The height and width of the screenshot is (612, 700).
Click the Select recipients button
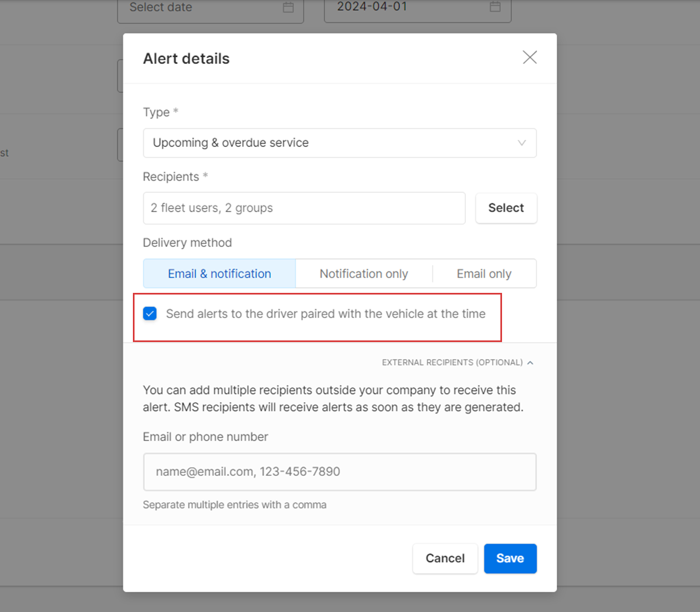(506, 208)
